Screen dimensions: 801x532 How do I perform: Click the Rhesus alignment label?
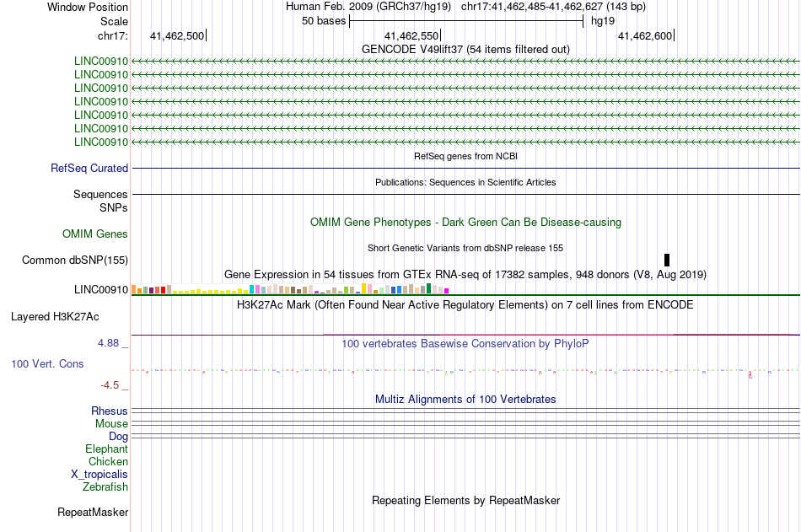coord(110,411)
